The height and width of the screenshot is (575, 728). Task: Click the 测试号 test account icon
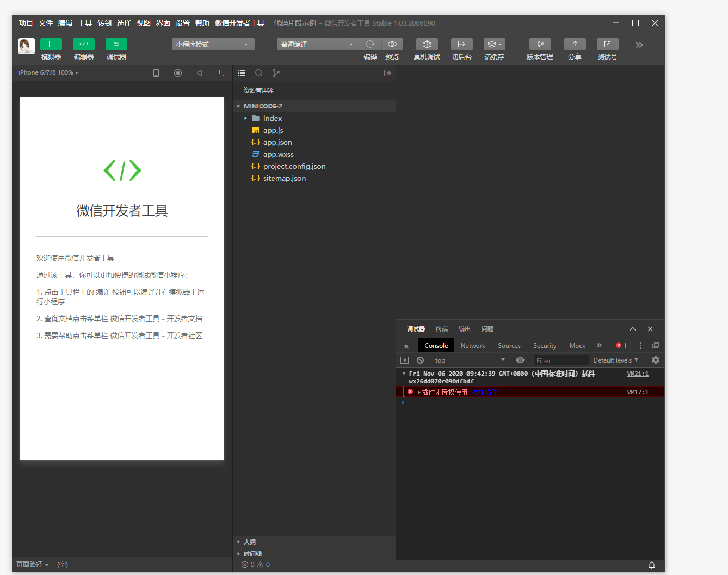pos(608,44)
